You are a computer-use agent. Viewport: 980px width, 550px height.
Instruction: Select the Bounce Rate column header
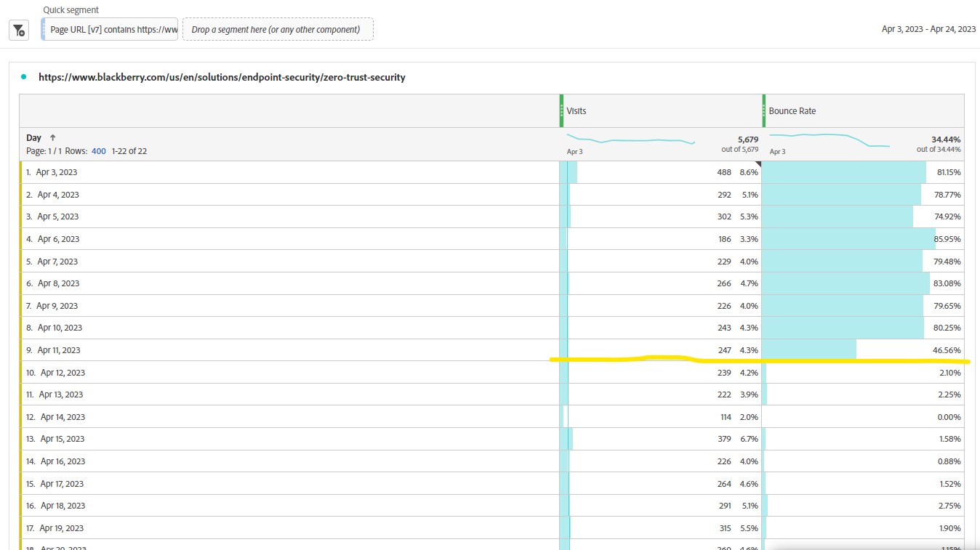point(864,111)
